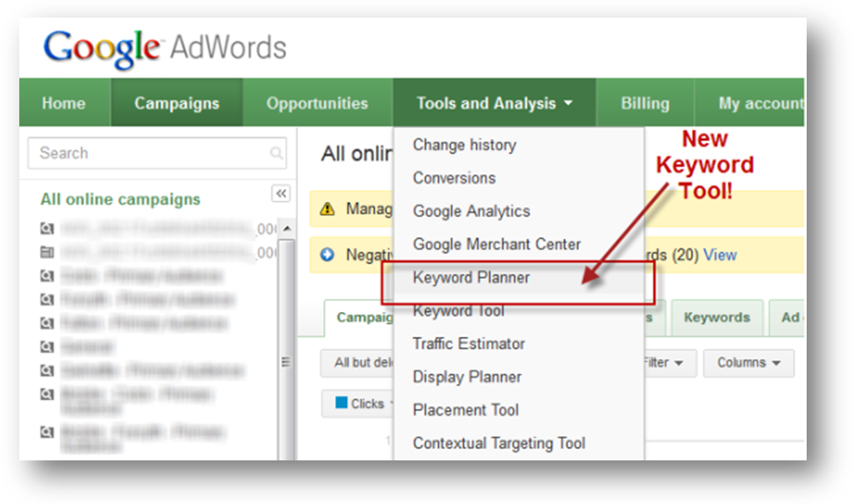
Task: Open the My account tab
Action: [750, 103]
